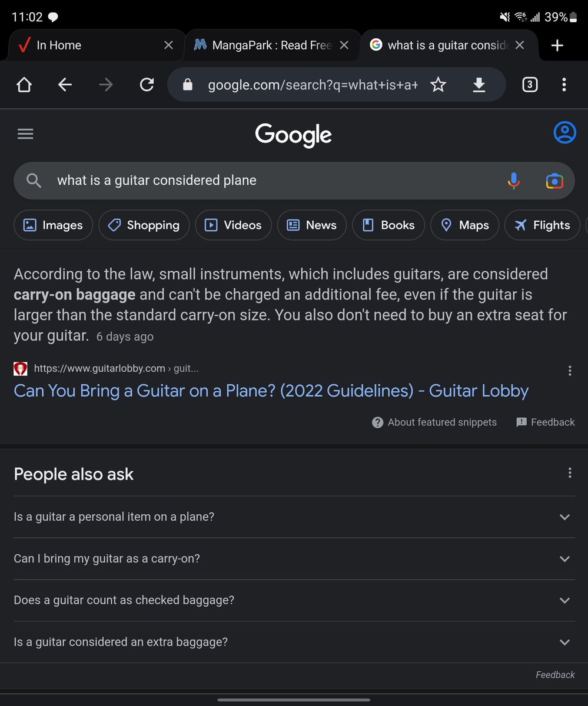Tap the browser home icon
Viewport: 588px width, 706px height.
pos(24,85)
